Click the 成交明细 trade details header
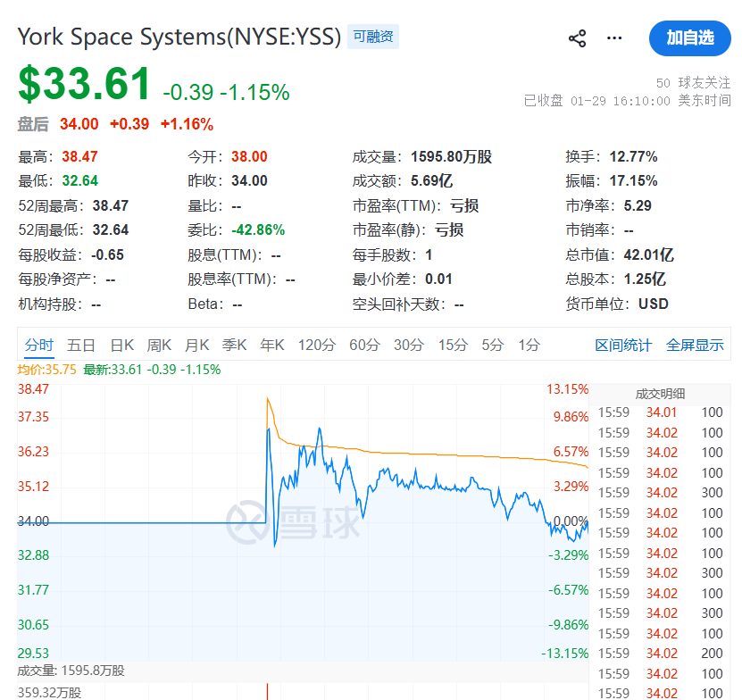This screenshot has width=742, height=700. click(661, 393)
